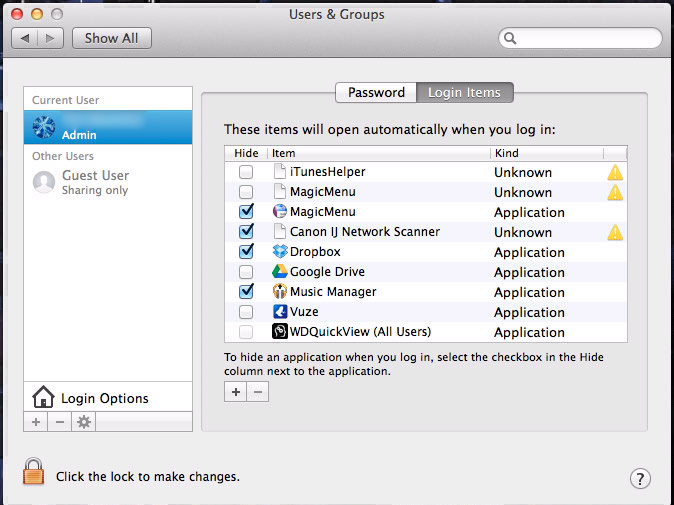Select the Vuze app icon
674x505 pixels.
coord(280,311)
